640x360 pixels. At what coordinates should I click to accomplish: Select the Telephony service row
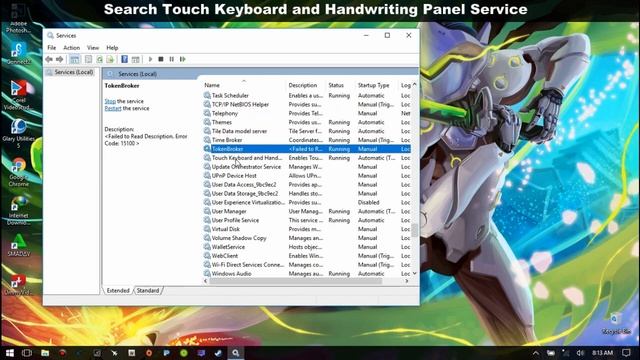click(307, 113)
